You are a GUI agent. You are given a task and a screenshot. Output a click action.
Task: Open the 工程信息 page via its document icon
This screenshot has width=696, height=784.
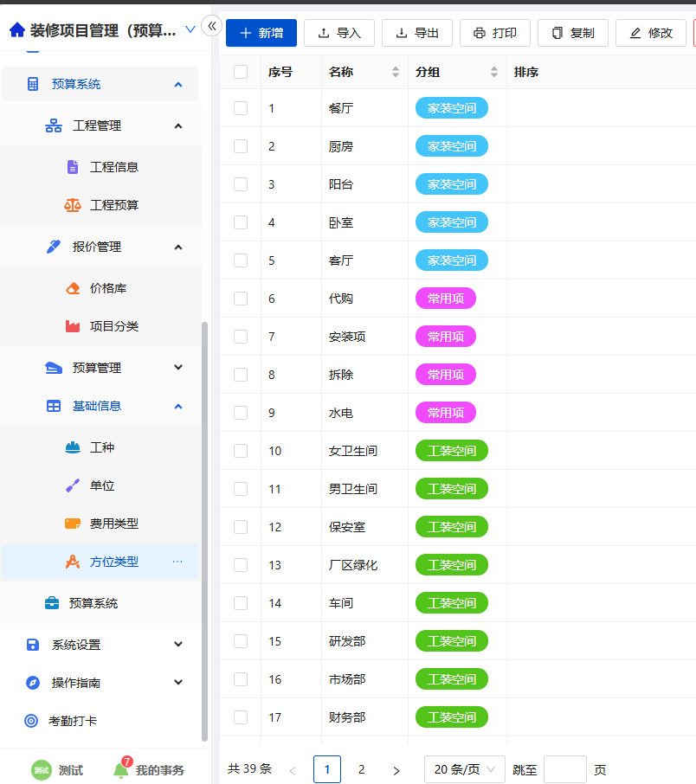[73, 166]
